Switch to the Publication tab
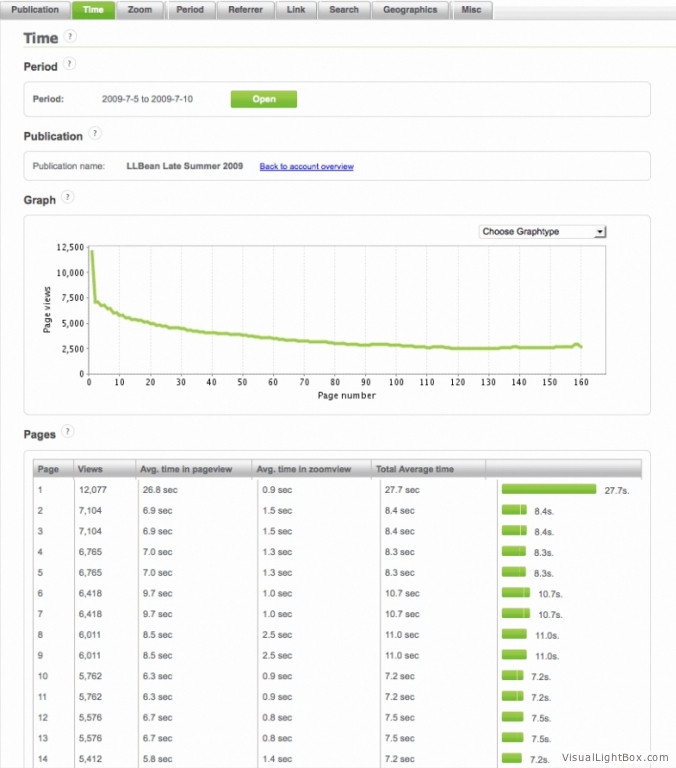Image resolution: width=676 pixels, height=768 pixels. pos(35,10)
